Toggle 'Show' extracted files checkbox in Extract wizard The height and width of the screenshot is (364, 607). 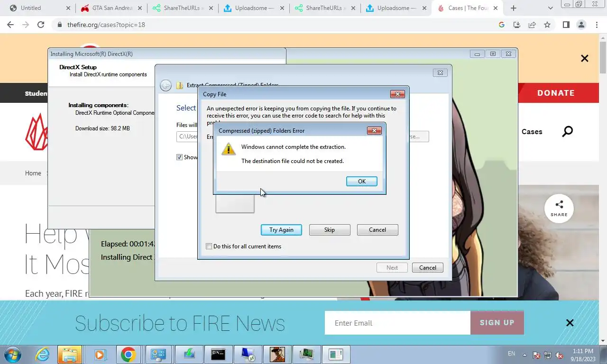point(179,157)
